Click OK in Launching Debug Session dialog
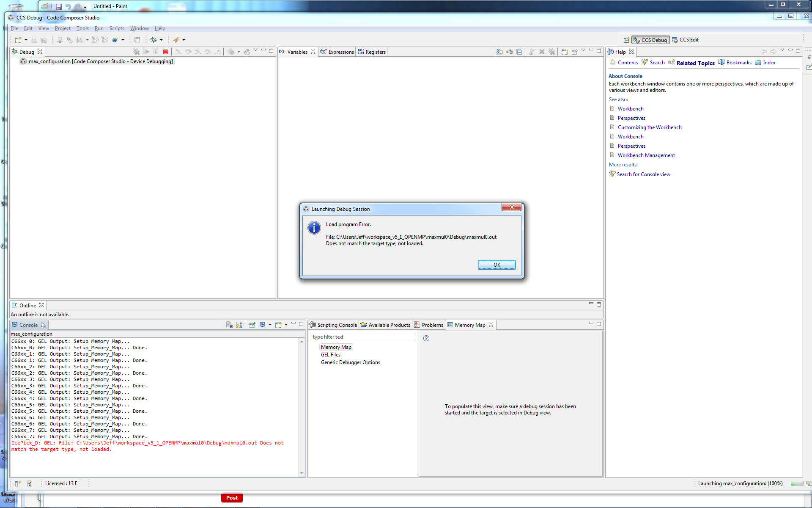Image resolution: width=812 pixels, height=508 pixels. point(497,265)
